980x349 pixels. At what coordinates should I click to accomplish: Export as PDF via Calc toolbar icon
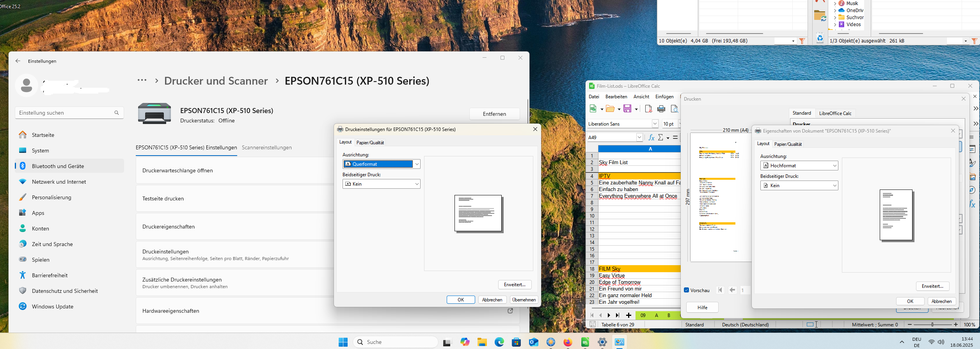coord(648,109)
